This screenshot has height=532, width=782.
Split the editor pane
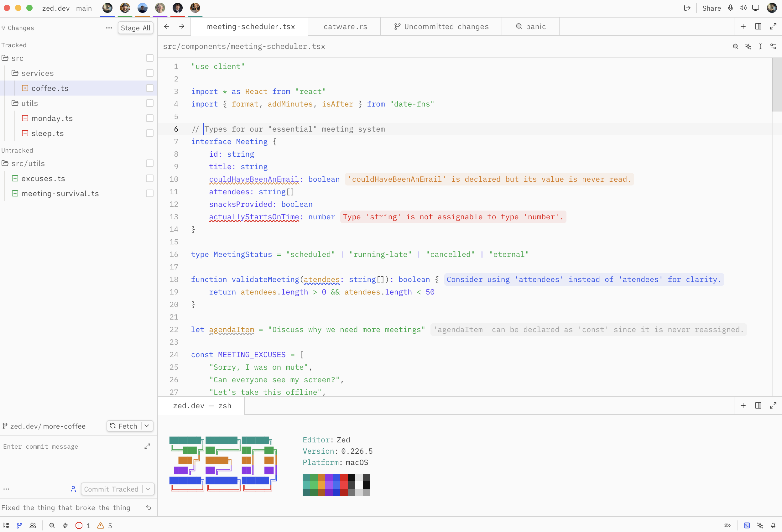pyautogui.click(x=758, y=27)
